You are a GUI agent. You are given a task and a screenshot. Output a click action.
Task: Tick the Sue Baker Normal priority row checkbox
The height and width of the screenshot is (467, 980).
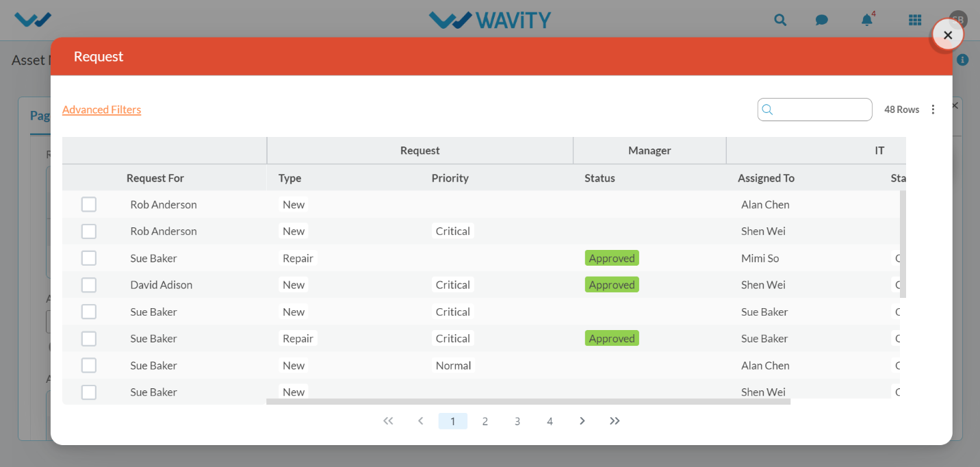point(89,366)
